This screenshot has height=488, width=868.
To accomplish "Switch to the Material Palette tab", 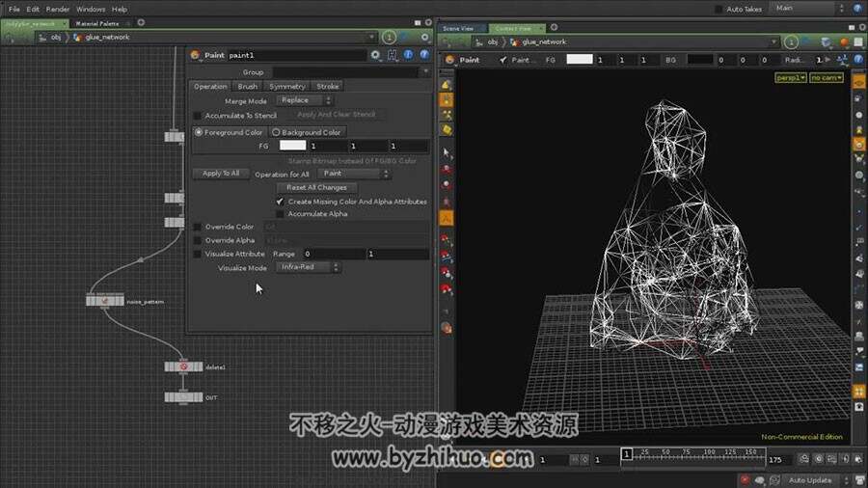I will [97, 23].
